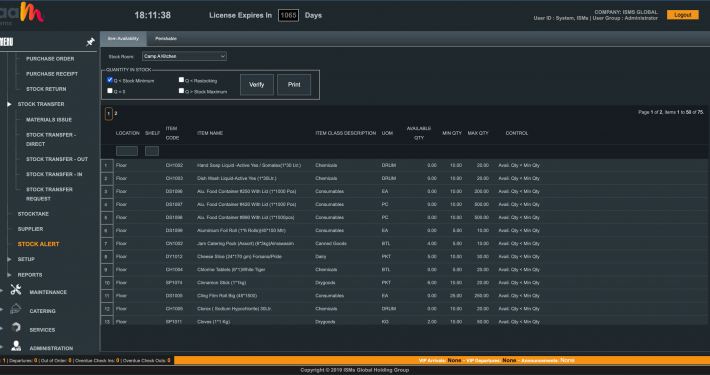This screenshot has height=375, width=710.
Task: Sort by the Control column header
Action: coord(517,133)
